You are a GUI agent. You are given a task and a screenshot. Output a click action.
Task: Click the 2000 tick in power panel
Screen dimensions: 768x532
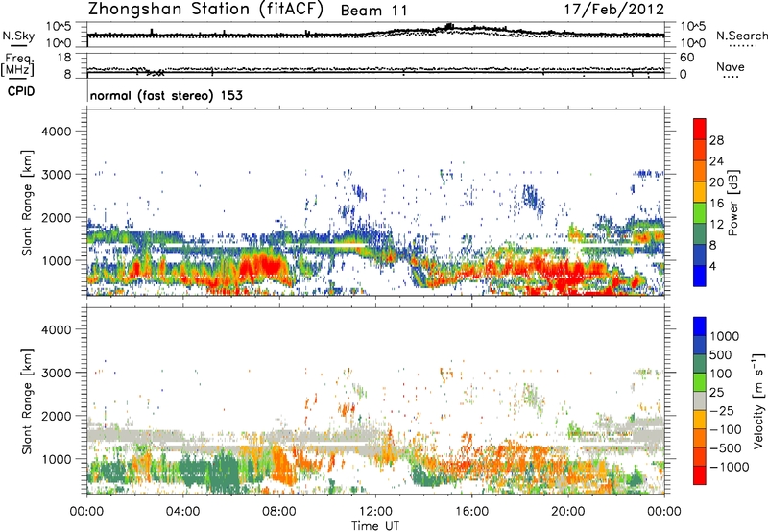pyautogui.click(x=56, y=217)
